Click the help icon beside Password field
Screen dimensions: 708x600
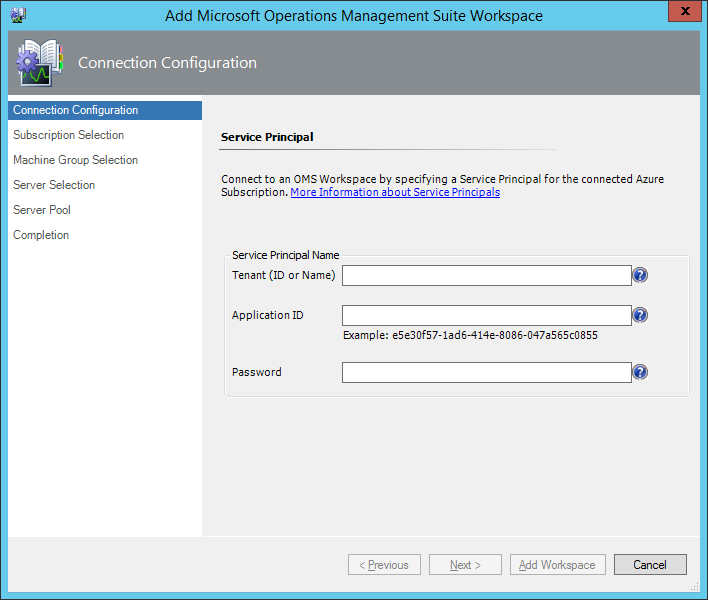[640, 372]
